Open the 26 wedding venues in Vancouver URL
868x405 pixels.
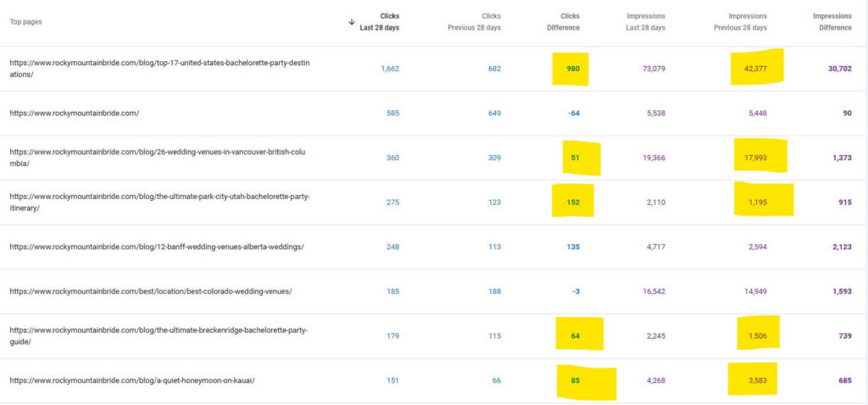coord(157,158)
